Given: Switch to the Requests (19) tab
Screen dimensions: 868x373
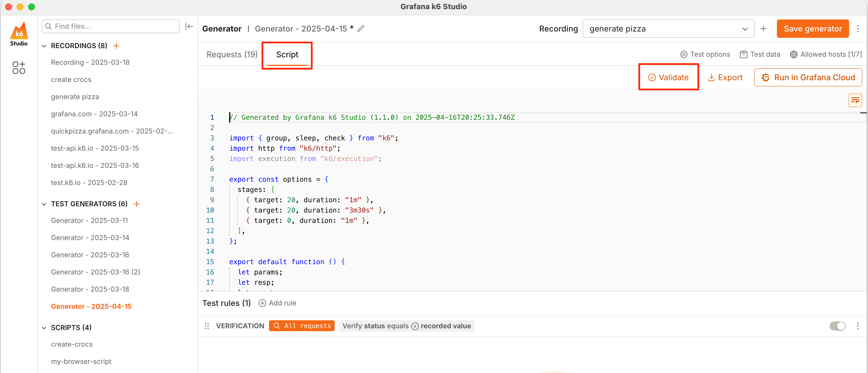Looking at the screenshot, I should [232, 55].
